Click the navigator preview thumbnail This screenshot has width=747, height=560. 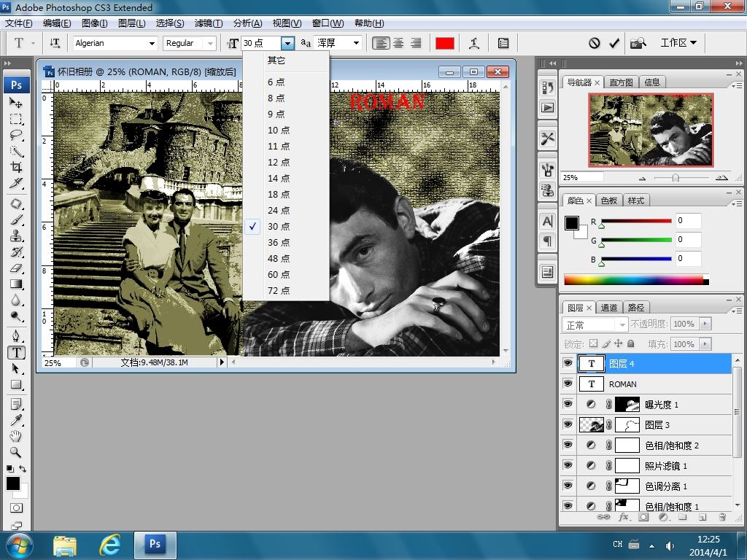coord(651,130)
